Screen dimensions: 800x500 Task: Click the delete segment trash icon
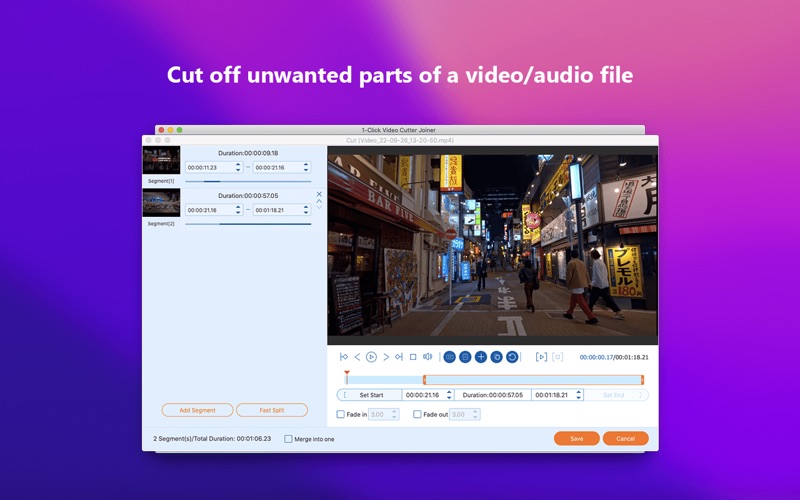[465, 357]
